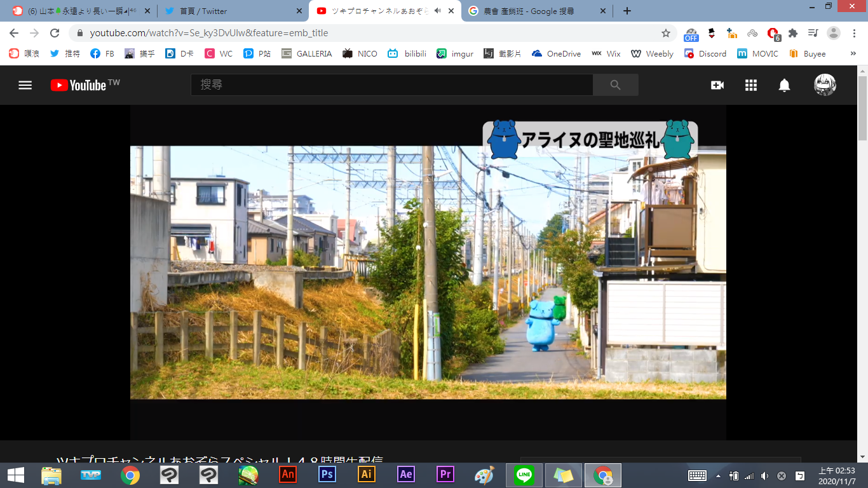The height and width of the screenshot is (488, 868).
Task: Click the browser Forward arrow
Action: (x=34, y=33)
